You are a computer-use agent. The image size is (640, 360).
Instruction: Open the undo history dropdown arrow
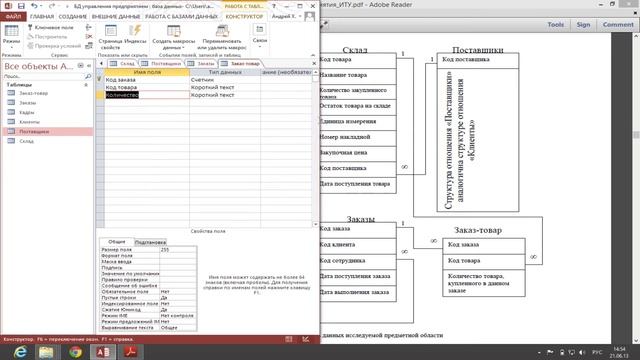41,6
